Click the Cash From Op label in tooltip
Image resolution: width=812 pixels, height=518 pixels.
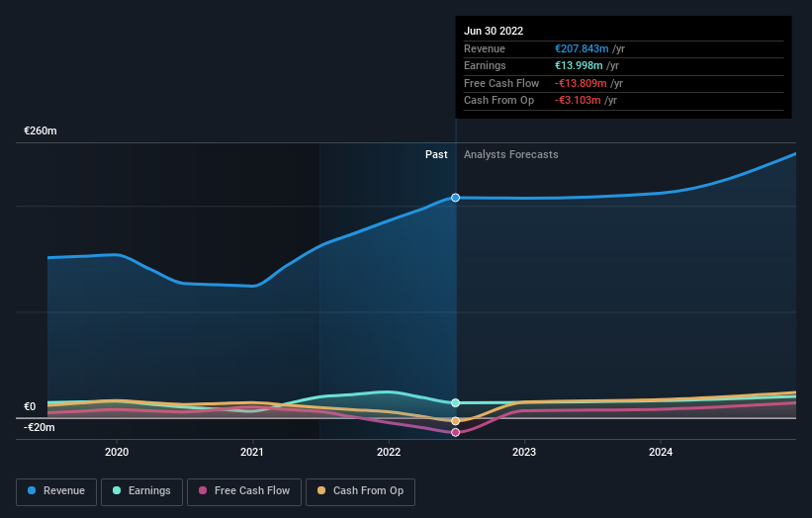click(x=498, y=101)
